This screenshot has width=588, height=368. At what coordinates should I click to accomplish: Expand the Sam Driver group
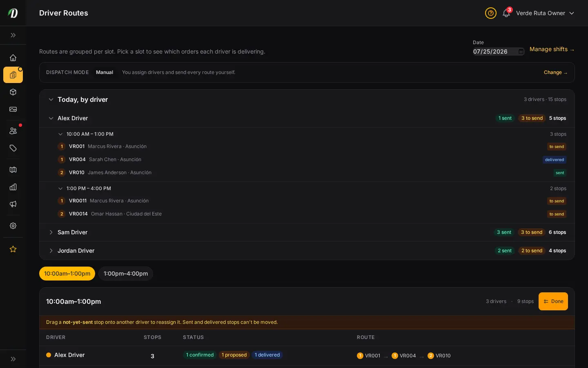coord(51,232)
